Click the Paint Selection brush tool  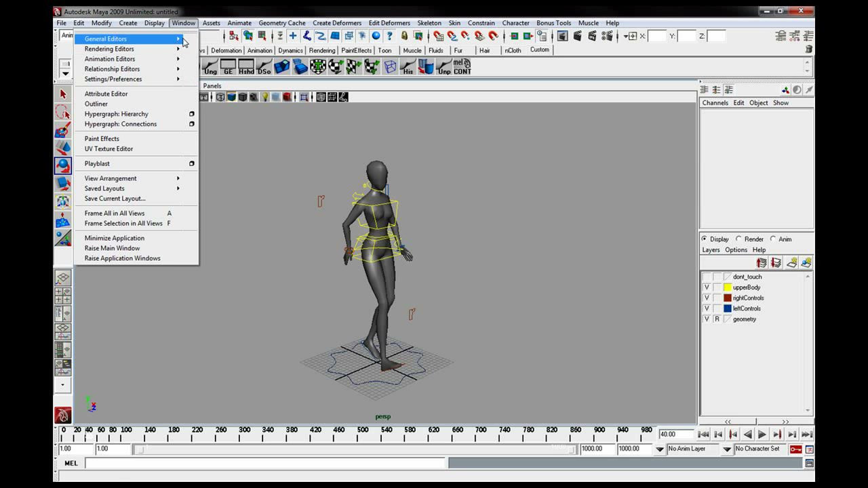click(x=63, y=130)
